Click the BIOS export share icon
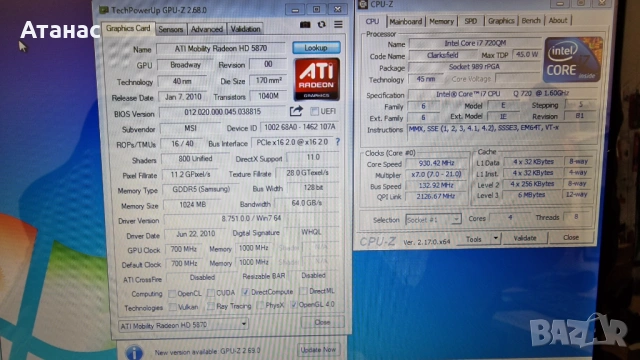640x360 pixels. click(296, 111)
